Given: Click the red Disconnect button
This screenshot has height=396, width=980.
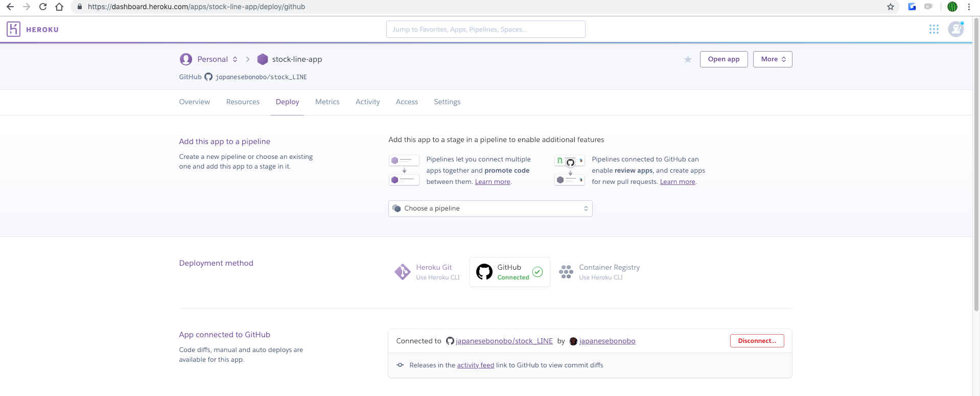Looking at the screenshot, I should (757, 341).
